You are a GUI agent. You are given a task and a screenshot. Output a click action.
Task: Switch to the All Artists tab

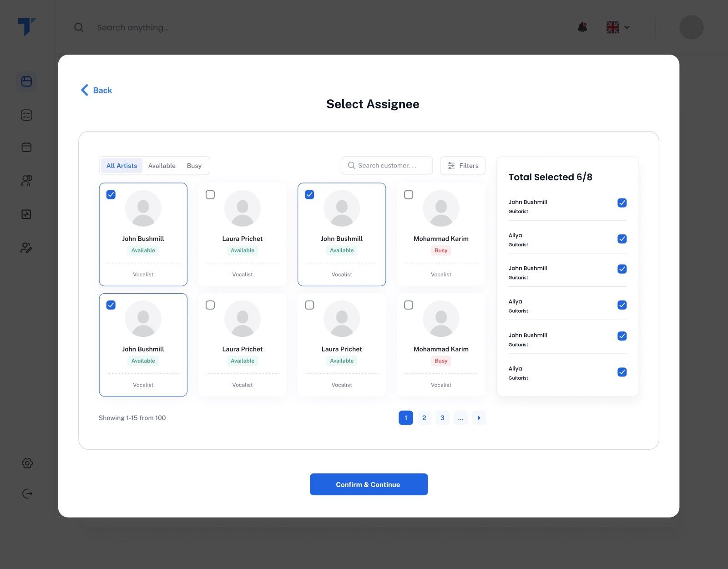point(121,166)
